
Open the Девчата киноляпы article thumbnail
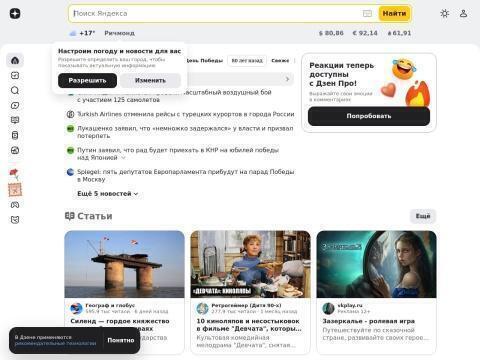point(250,264)
